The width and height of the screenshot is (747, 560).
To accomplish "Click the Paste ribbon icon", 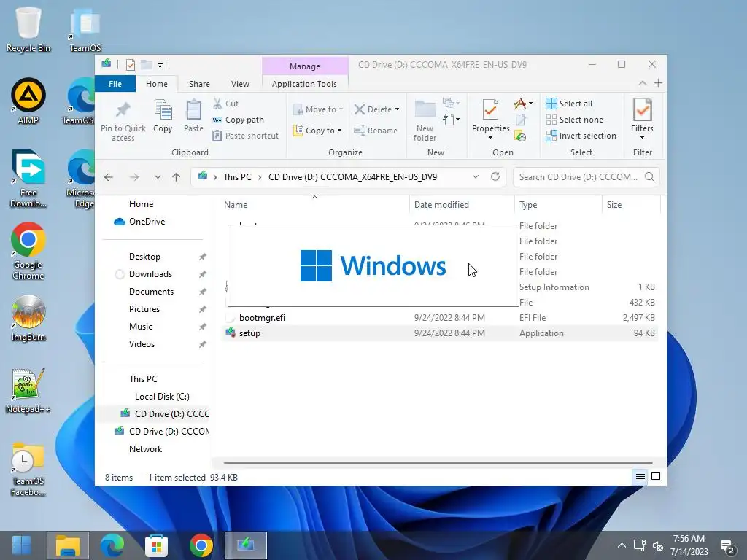I will tap(193, 111).
